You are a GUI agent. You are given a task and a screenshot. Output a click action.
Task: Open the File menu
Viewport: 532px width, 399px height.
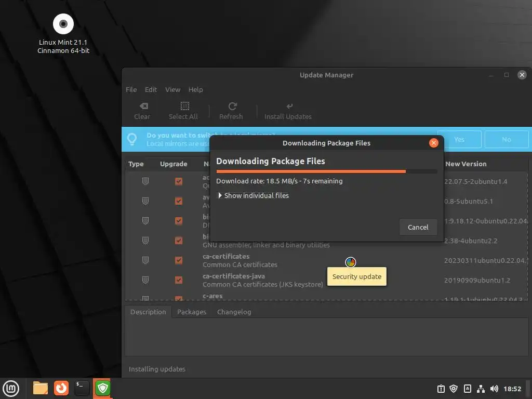131,89
